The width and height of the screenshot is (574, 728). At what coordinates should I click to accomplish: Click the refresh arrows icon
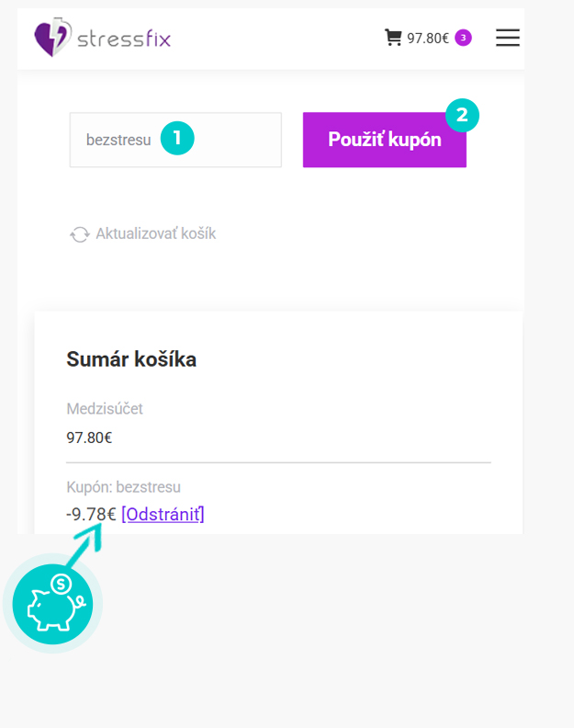tap(80, 234)
